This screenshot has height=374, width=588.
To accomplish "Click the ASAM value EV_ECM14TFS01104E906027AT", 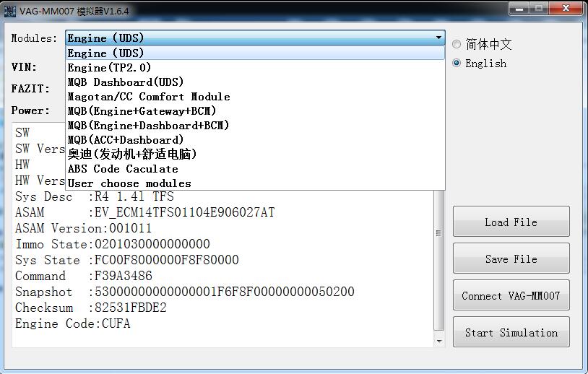I will (184, 212).
